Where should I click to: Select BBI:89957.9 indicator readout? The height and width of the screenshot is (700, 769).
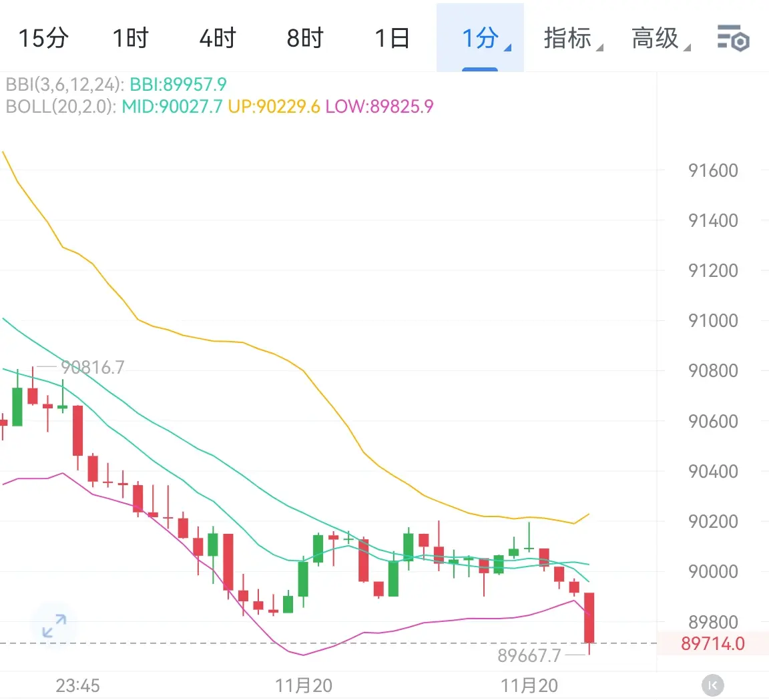(178, 84)
